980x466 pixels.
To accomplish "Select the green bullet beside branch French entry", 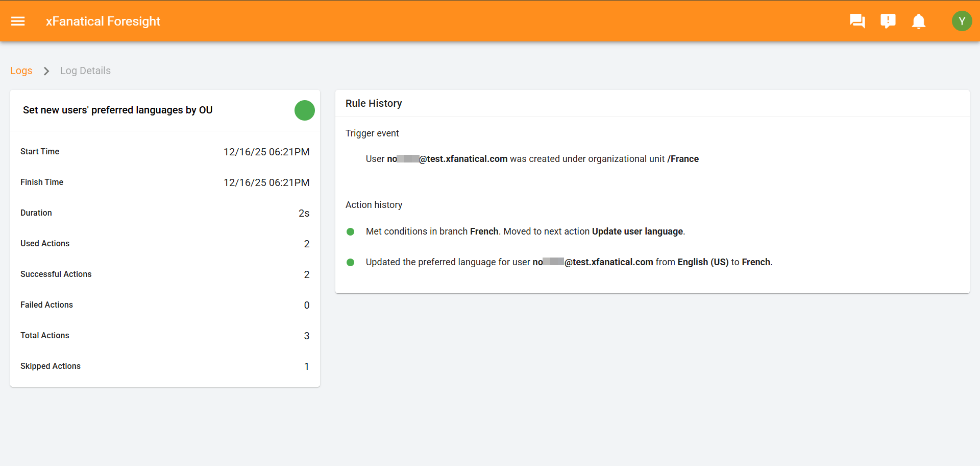I will pyautogui.click(x=351, y=231).
